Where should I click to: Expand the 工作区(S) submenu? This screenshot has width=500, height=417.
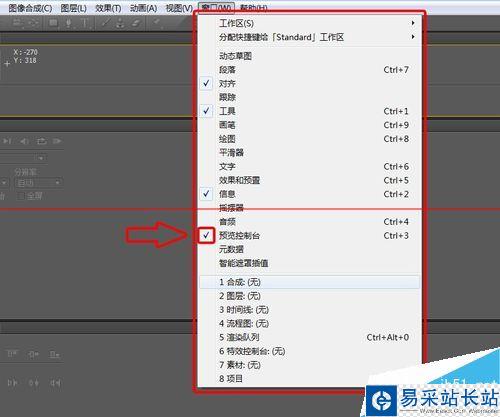(x=310, y=23)
